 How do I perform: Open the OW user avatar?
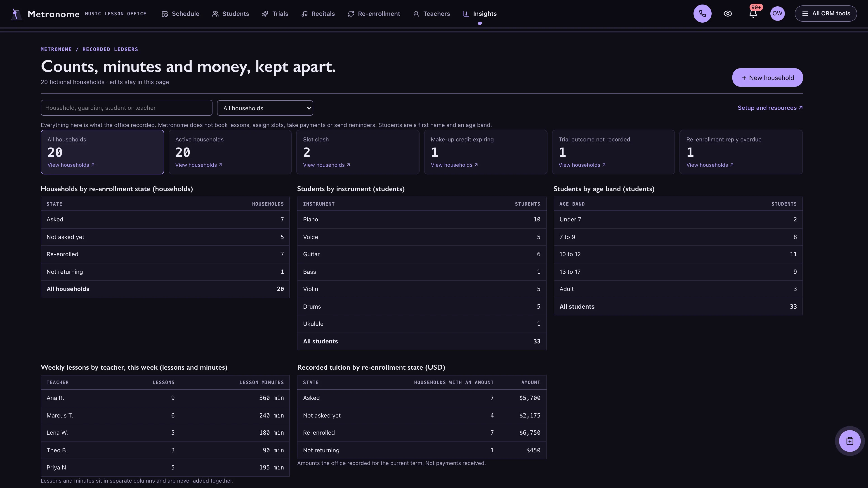coord(777,14)
